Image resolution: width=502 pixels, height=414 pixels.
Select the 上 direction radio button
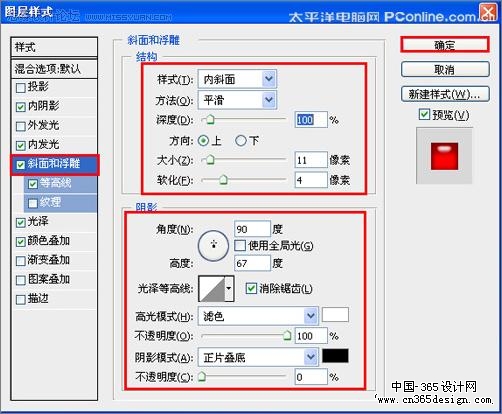(x=203, y=141)
